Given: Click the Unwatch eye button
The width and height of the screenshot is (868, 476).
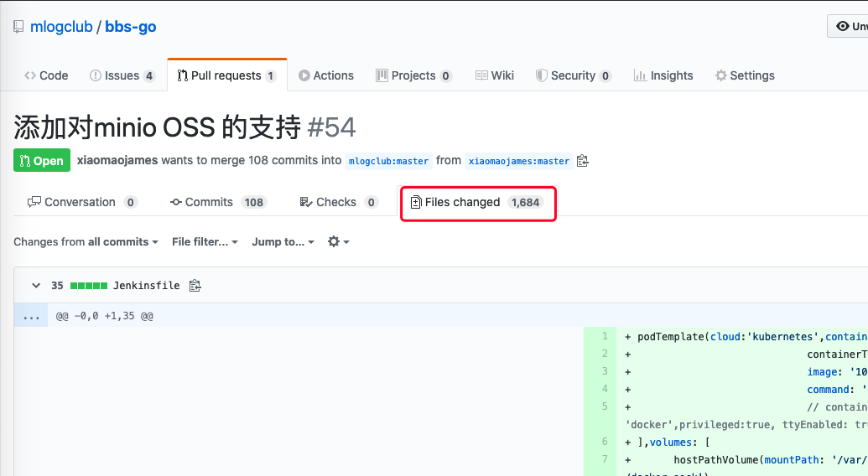Looking at the screenshot, I should click(x=848, y=26).
